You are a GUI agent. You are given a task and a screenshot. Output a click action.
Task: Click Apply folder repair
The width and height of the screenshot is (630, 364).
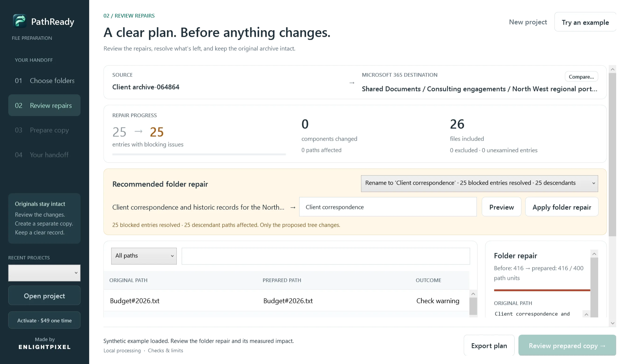561,207
